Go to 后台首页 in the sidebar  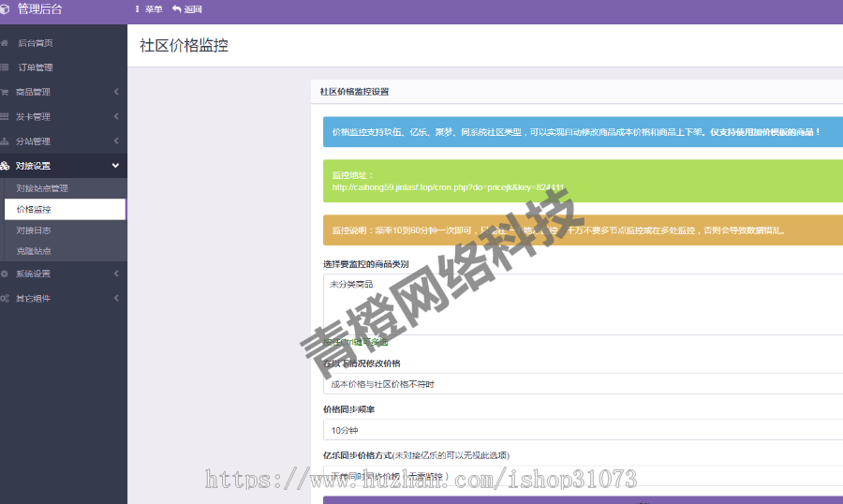click(x=36, y=43)
